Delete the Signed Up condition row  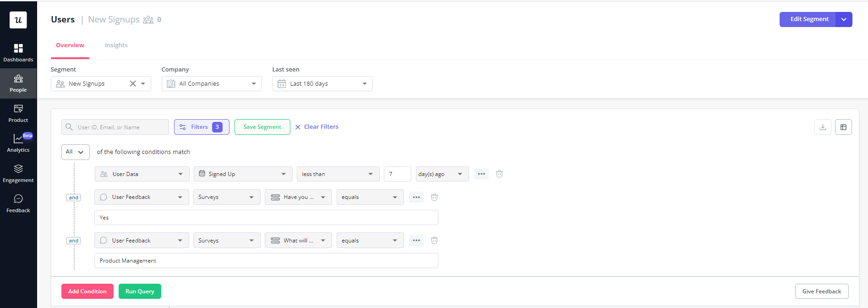click(x=499, y=174)
